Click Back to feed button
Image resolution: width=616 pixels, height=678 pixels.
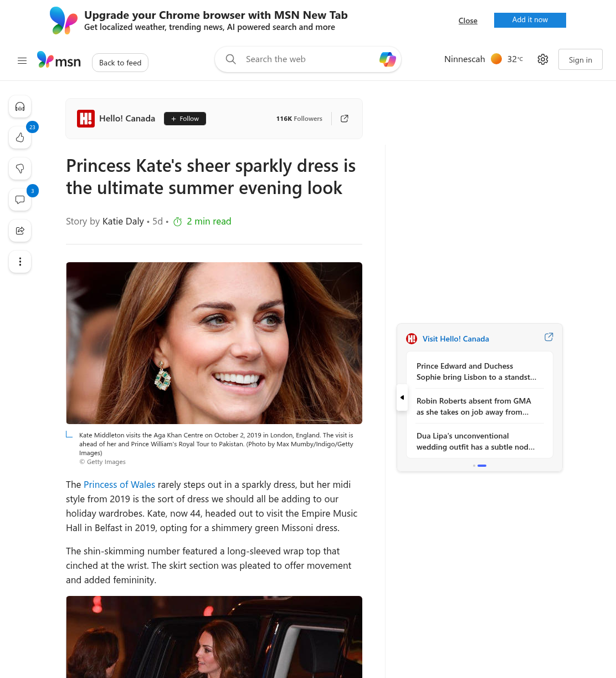[120, 63]
